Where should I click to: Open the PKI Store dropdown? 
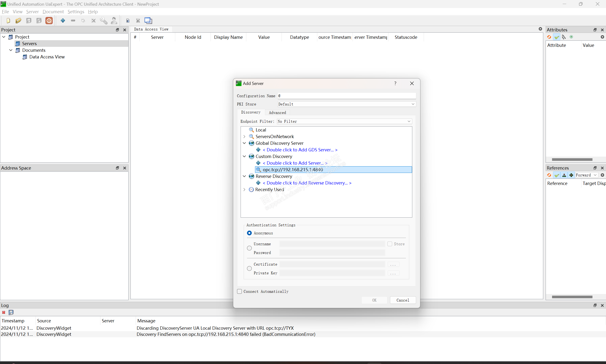click(x=346, y=104)
